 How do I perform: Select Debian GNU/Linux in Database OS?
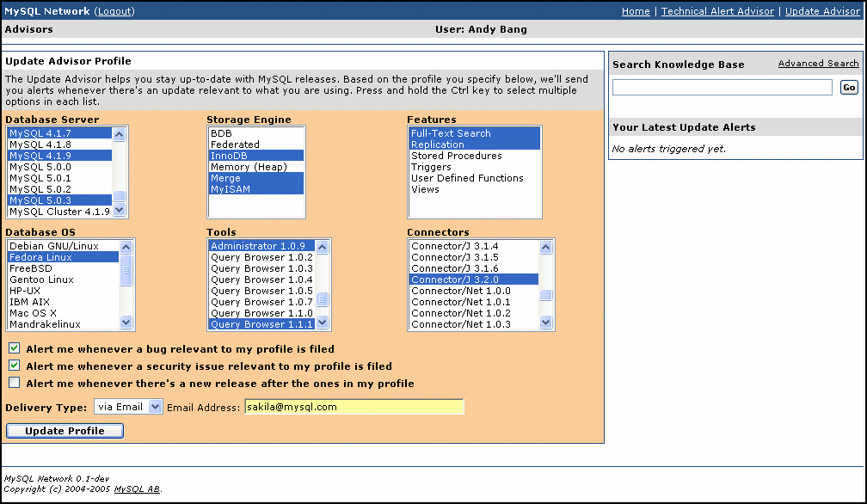pyautogui.click(x=63, y=246)
